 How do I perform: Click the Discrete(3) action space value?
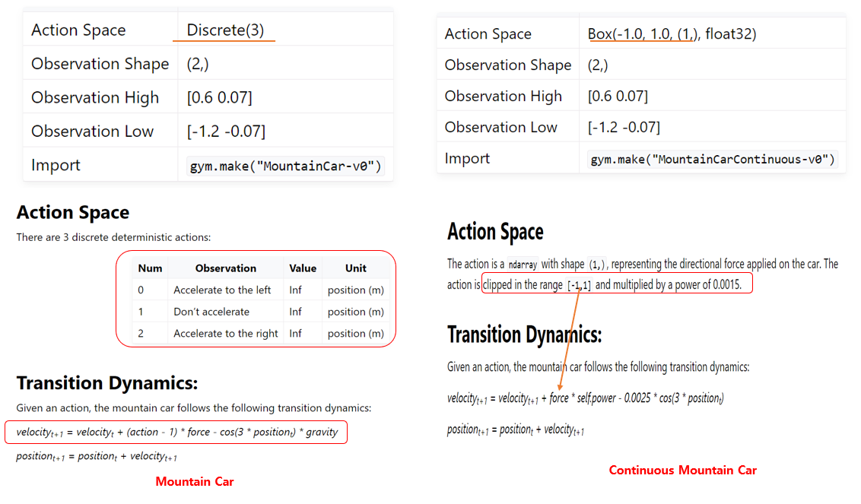(x=225, y=30)
